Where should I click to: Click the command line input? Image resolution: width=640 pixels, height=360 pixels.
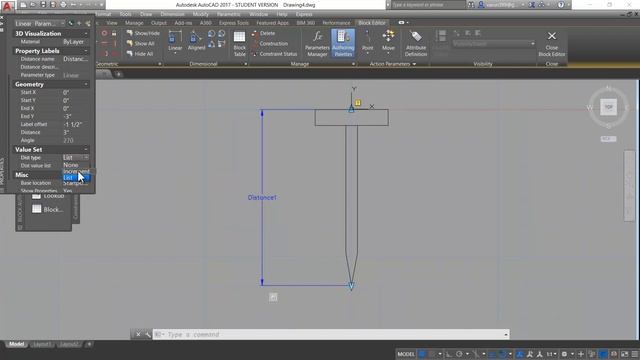[x=331, y=335]
